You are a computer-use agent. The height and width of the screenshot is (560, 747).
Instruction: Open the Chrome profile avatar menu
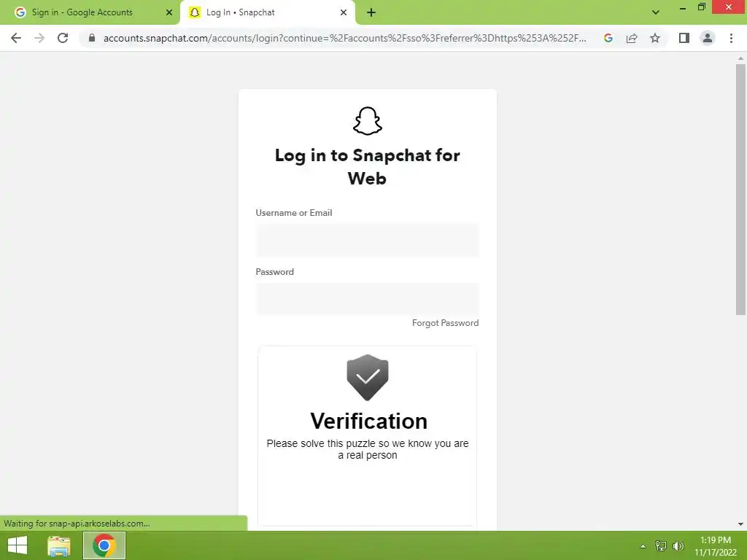click(708, 38)
